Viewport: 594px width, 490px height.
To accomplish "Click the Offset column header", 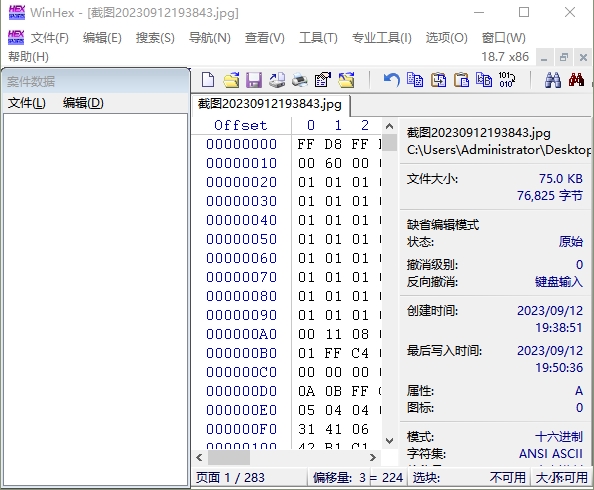I will (241, 125).
